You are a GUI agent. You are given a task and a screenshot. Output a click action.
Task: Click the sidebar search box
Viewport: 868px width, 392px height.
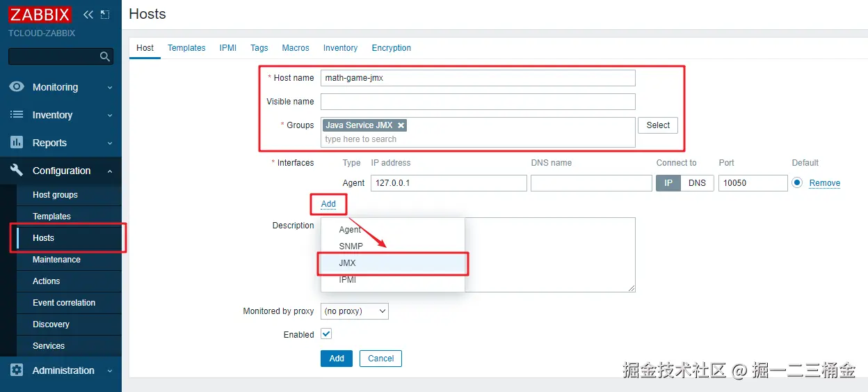click(x=61, y=56)
